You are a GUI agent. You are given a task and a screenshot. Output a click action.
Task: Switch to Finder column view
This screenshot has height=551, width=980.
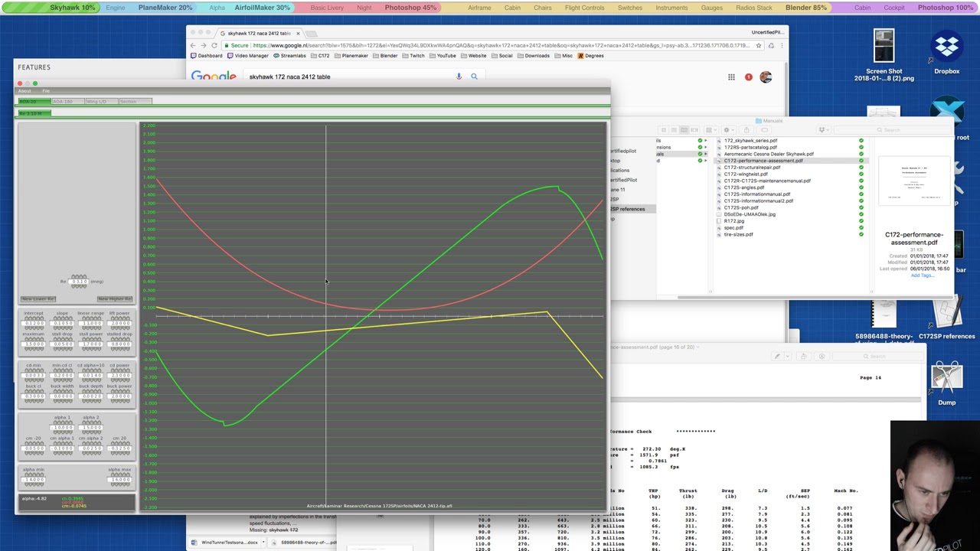tap(684, 130)
